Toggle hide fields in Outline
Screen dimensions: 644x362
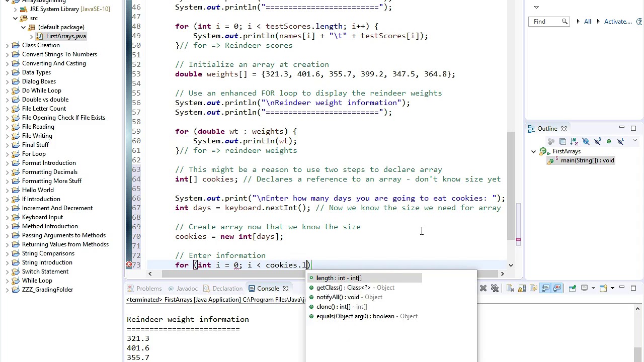click(x=586, y=141)
